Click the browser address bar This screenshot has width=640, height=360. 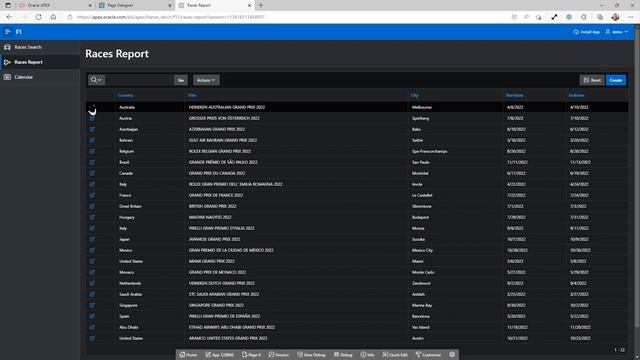click(x=286, y=17)
